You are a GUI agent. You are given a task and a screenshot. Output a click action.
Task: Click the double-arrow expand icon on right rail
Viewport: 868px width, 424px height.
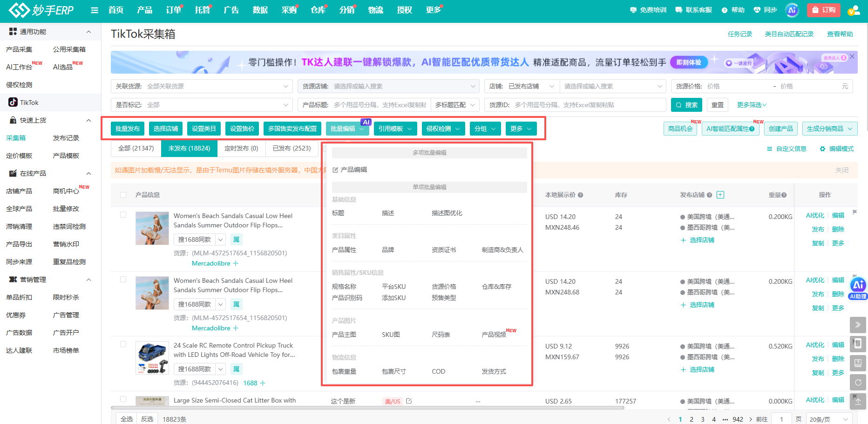[x=858, y=325]
